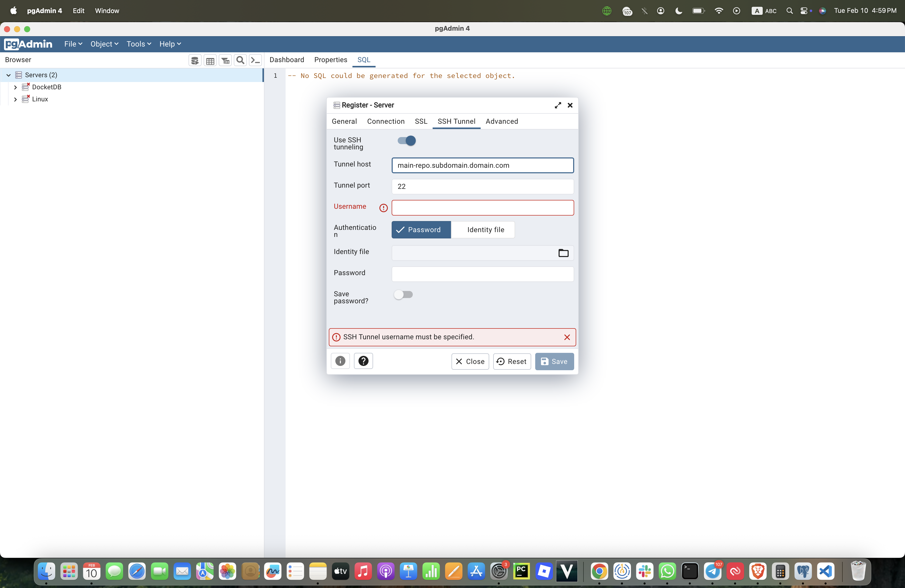Click the View Data table icon
905x588 pixels.
tap(210, 60)
